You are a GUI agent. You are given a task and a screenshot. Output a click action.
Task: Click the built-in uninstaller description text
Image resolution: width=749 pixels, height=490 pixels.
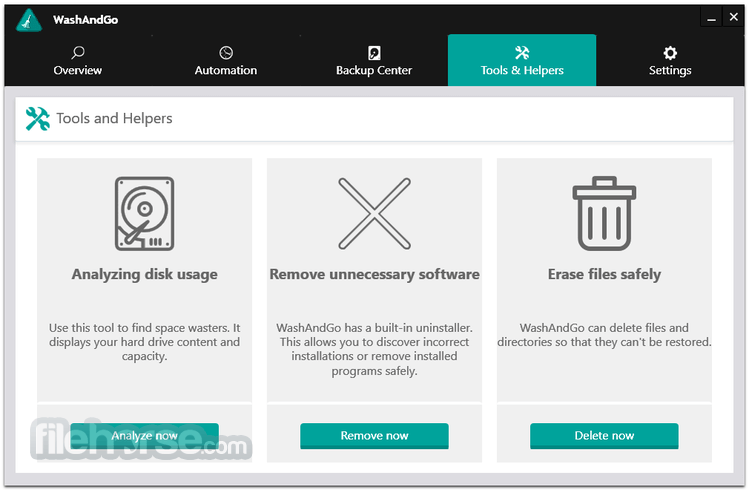coord(374,349)
